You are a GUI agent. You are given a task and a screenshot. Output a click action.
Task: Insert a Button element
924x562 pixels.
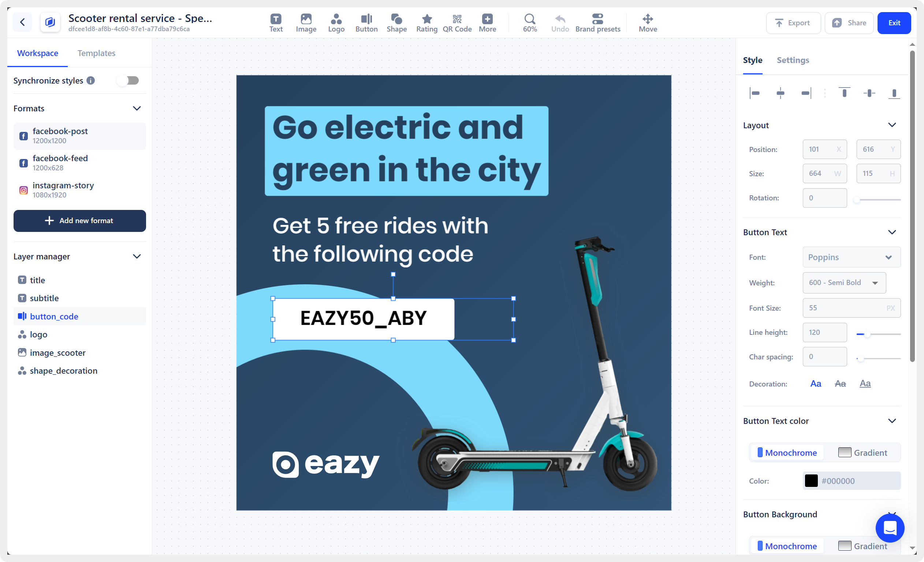[x=366, y=23]
